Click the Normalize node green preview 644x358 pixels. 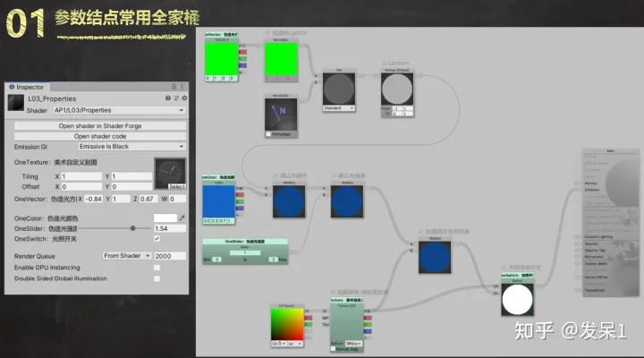pos(281,58)
